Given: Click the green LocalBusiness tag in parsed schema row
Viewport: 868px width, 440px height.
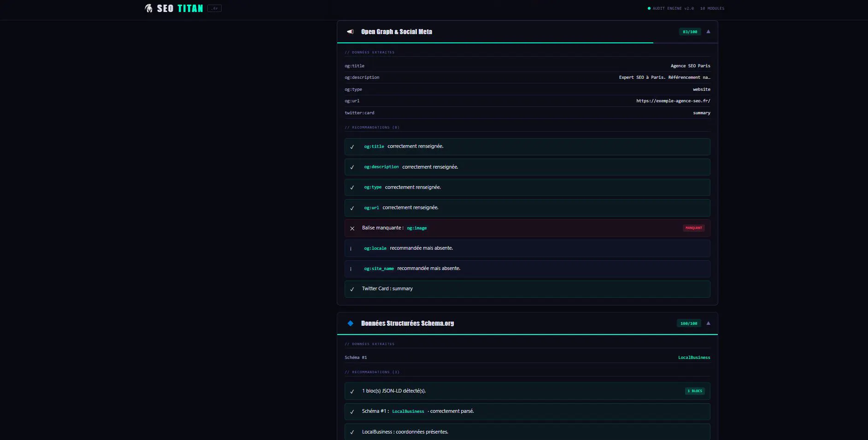Looking at the screenshot, I should point(408,411).
